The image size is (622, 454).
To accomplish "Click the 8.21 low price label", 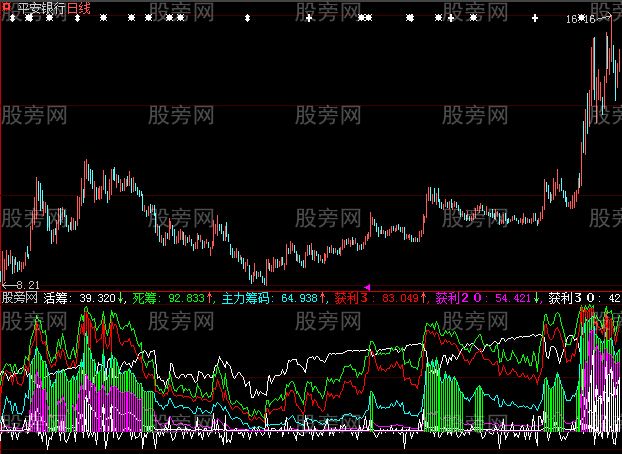I will point(28,285).
